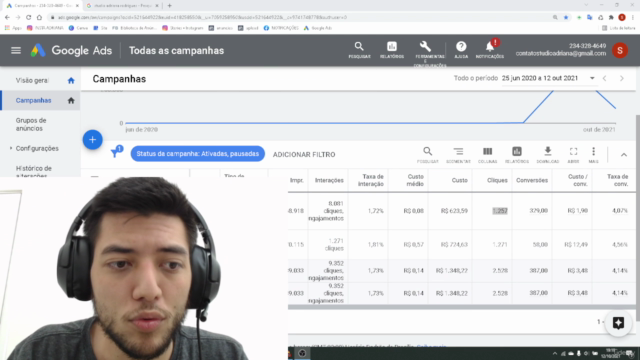Click the home icon beside Visão geral
Image resolution: width=640 pixels, height=360 pixels.
tap(71, 80)
